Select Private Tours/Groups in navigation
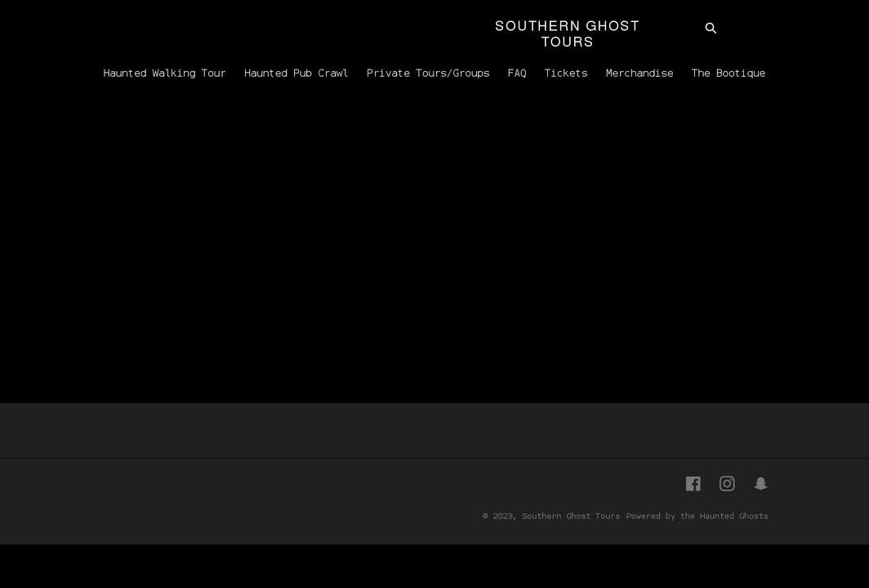 coord(428,73)
